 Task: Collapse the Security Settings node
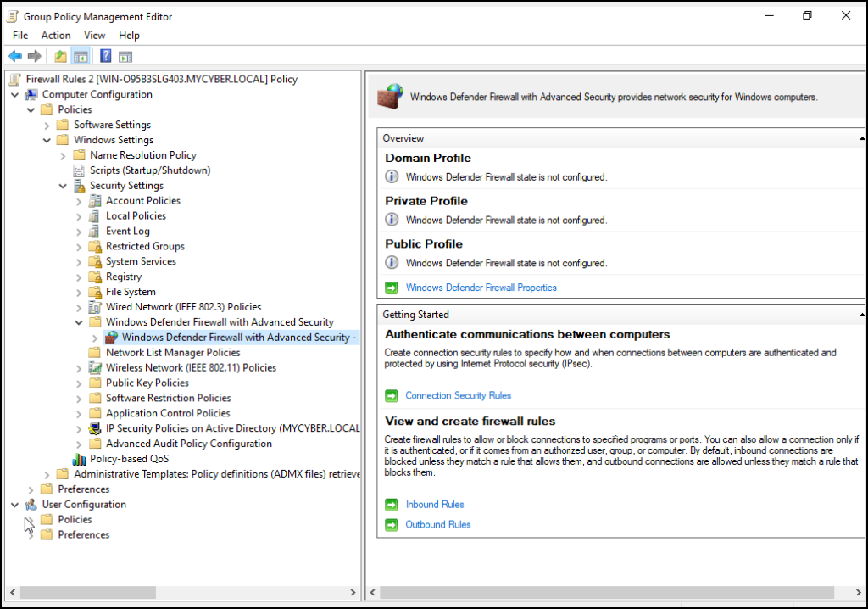[x=63, y=186]
